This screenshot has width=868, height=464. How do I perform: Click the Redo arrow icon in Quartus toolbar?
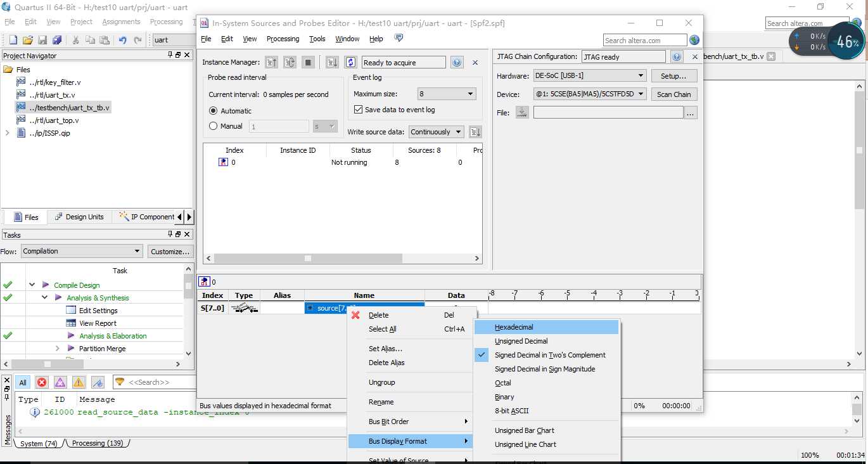138,40
